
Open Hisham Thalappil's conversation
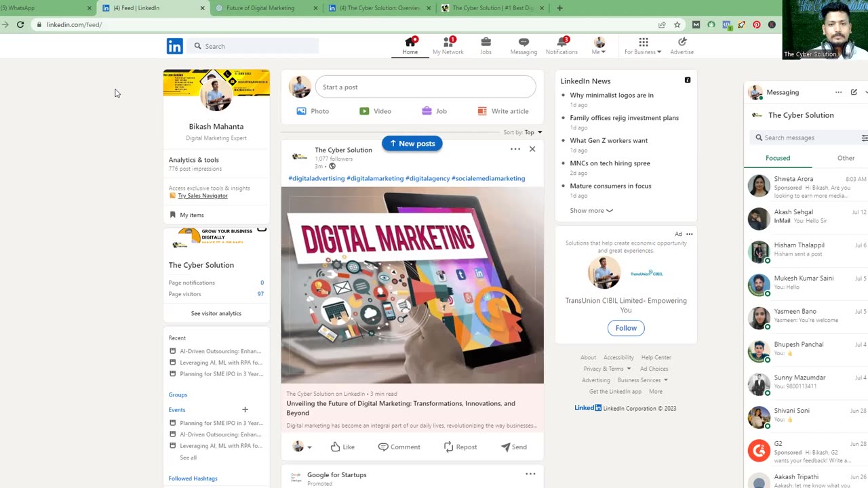tap(806, 252)
